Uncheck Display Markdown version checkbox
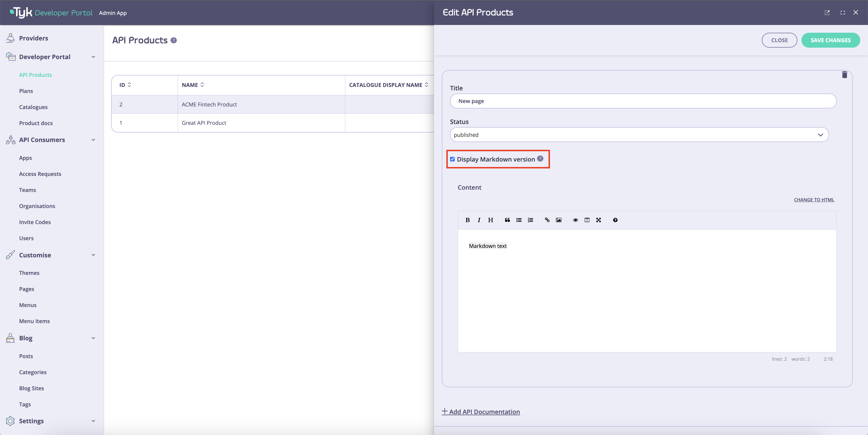 (452, 159)
